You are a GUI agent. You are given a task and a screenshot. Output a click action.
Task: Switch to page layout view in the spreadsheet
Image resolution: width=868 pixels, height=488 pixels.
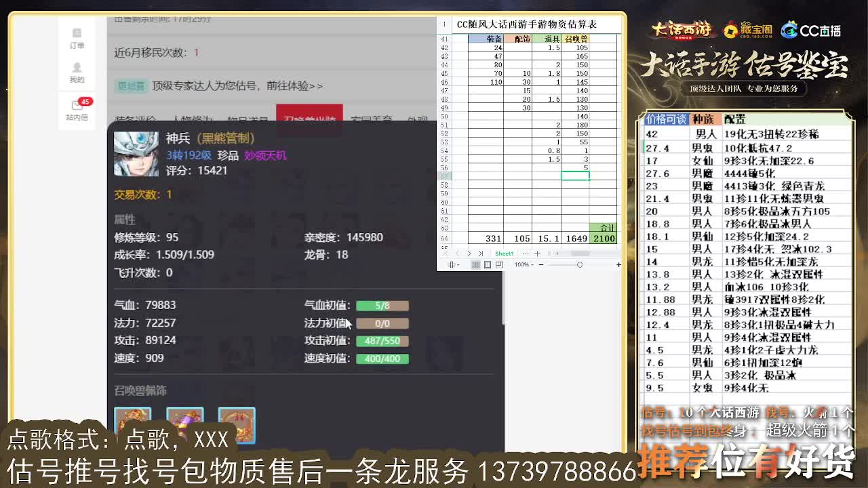(x=488, y=264)
